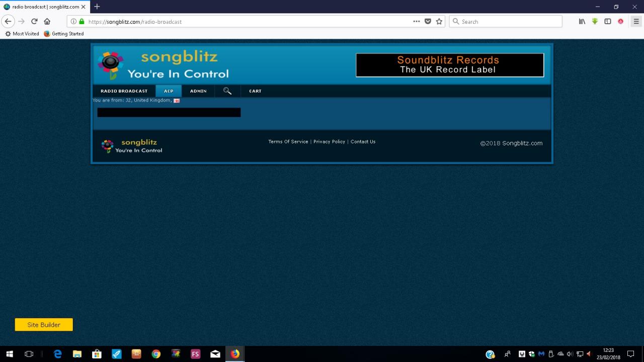Click the magnifier search icon in site menu

(x=227, y=91)
